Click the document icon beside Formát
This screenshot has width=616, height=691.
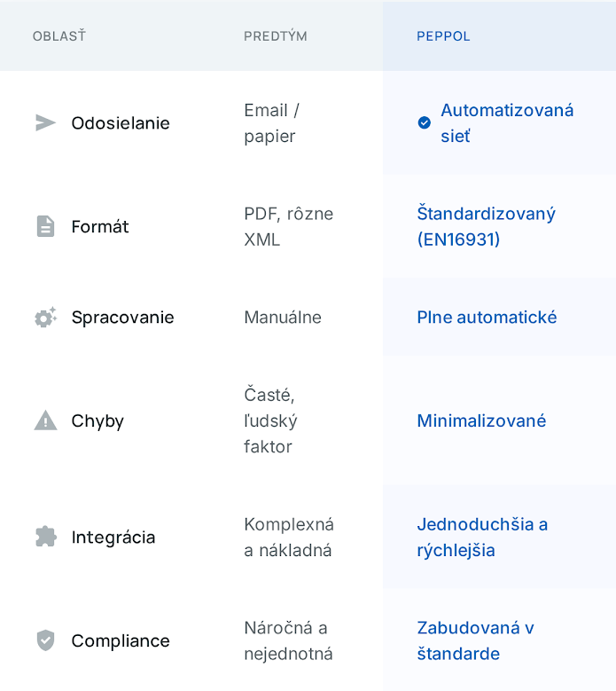point(45,227)
